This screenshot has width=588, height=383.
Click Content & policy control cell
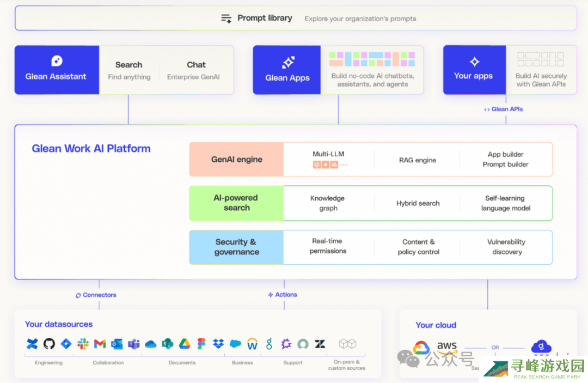[x=419, y=247]
